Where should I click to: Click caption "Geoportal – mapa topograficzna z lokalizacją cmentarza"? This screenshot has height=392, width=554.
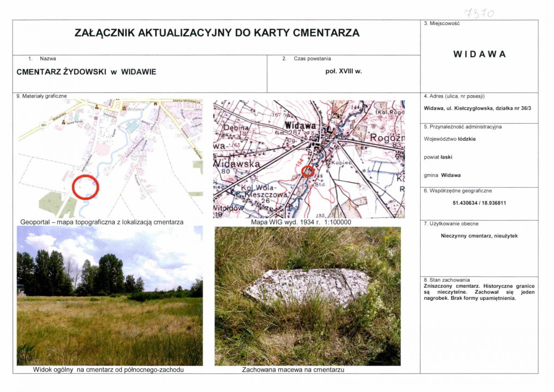(x=102, y=222)
